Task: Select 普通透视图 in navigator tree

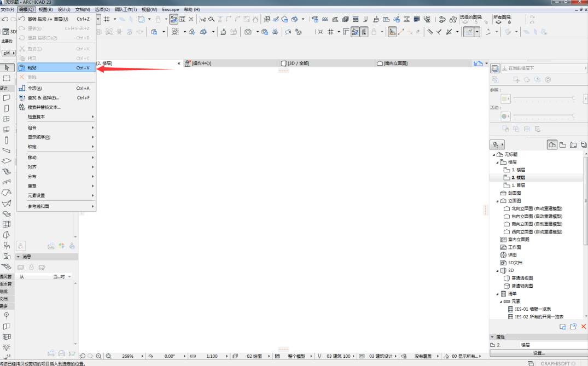Action: click(x=522, y=278)
